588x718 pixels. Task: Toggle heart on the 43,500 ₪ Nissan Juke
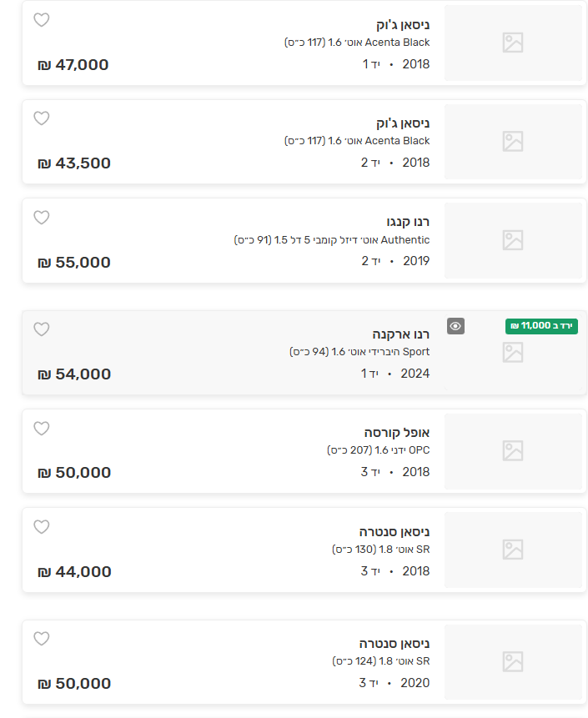[42, 118]
